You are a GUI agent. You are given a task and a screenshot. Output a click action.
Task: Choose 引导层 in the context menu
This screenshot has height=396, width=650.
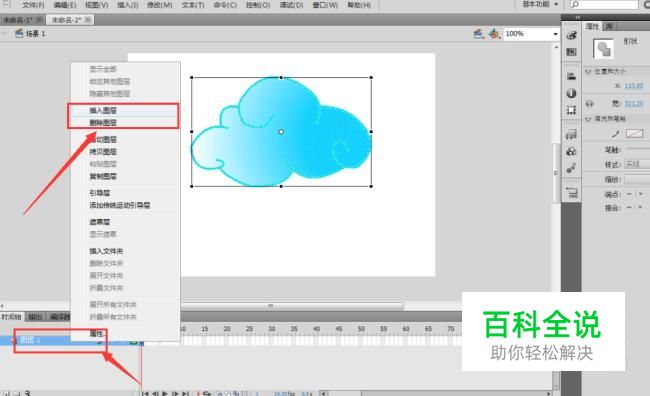coord(125,193)
